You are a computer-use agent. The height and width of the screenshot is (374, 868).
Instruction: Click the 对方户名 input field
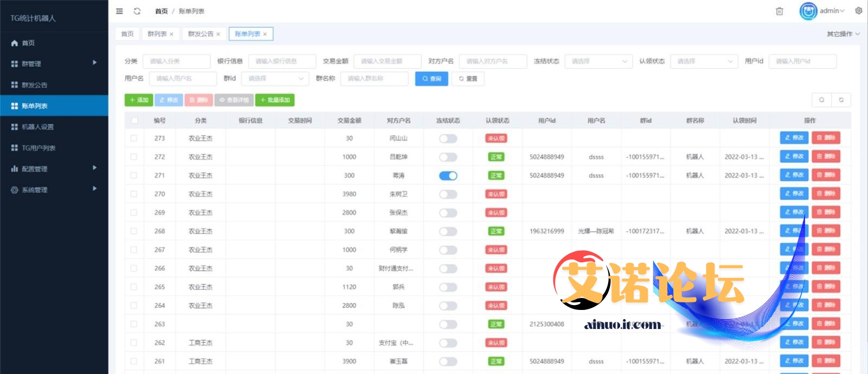point(493,61)
